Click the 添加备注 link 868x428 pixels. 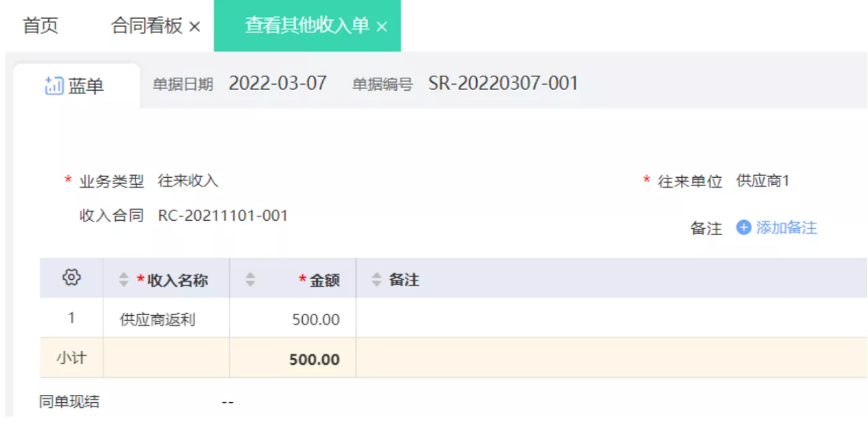click(786, 228)
